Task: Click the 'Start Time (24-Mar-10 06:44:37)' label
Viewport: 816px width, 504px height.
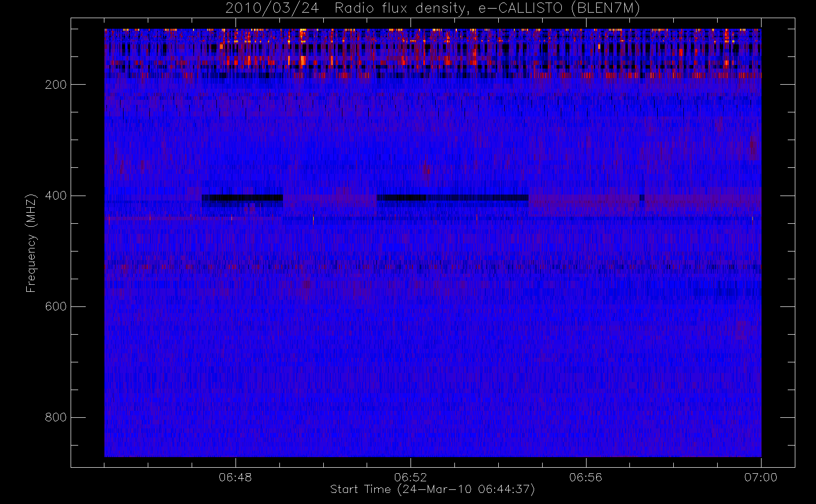Action: coord(432,489)
